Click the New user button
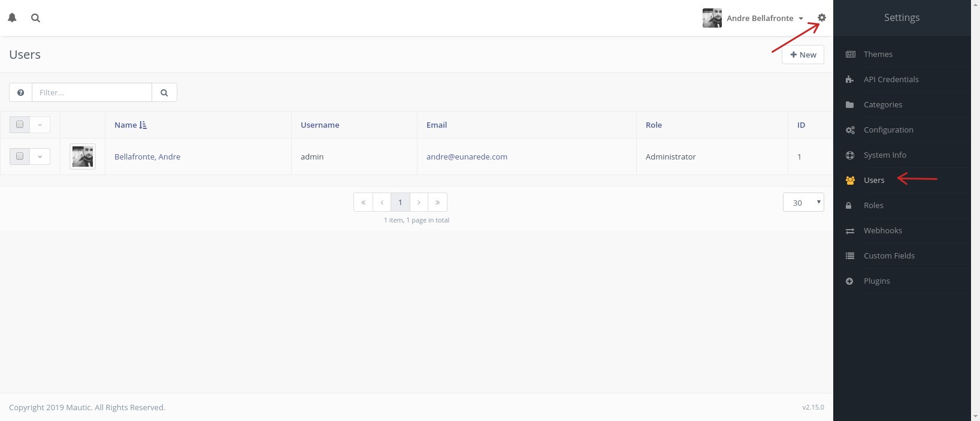This screenshot has width=980, height=421. coord(803,55)
